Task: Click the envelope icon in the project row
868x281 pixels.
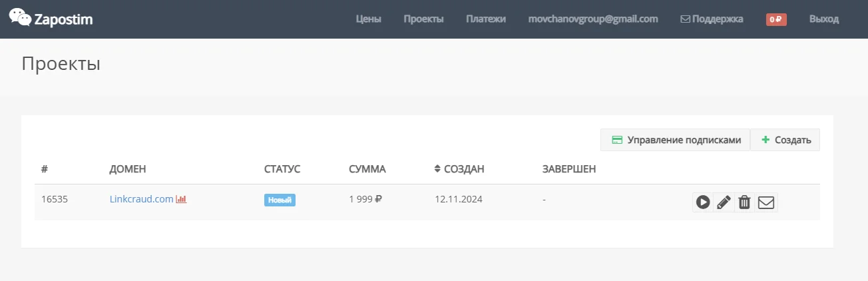Action: (x=766, y=202)
